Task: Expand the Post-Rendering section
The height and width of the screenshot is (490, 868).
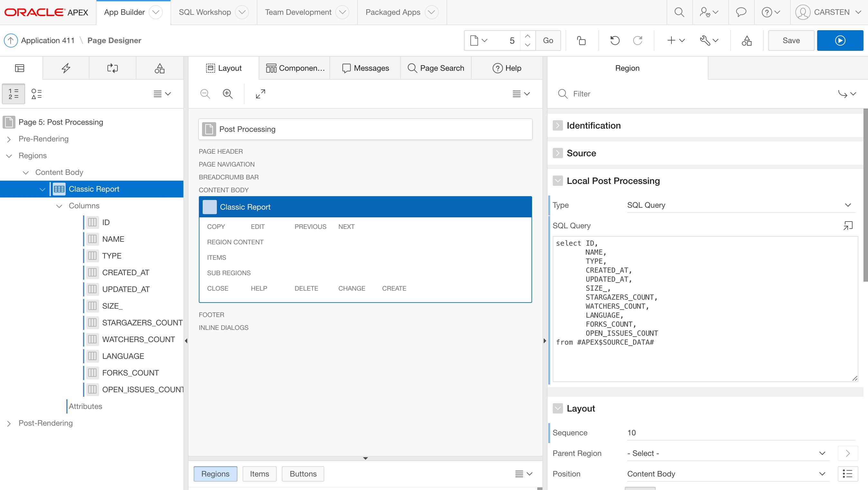Action: [x=8, y=423]
